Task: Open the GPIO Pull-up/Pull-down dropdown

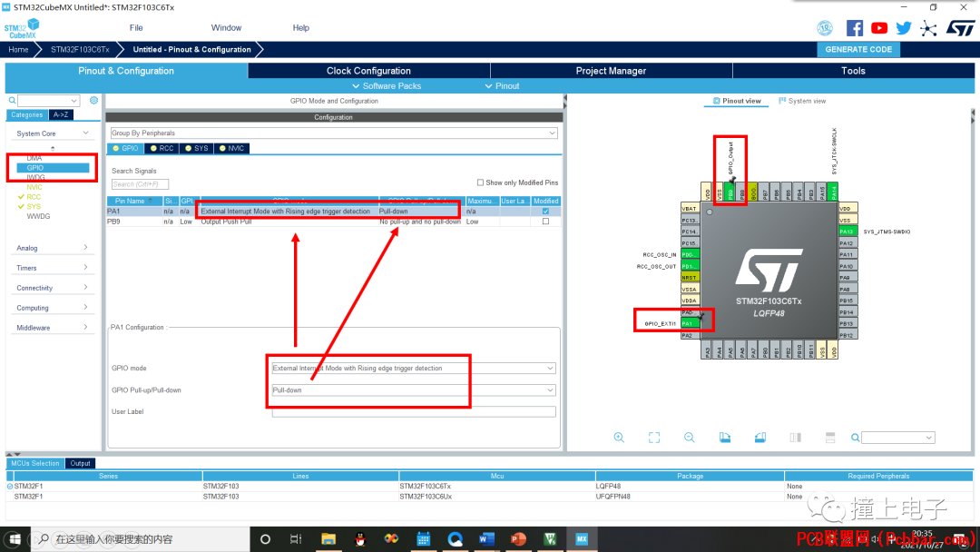Action: pos(413,390)
